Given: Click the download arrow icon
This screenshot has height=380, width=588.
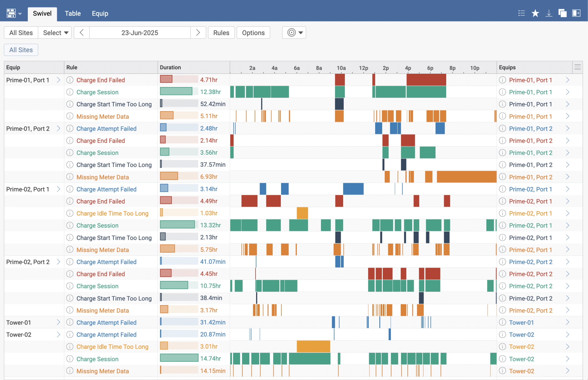Looking at the screenshot, I should click(549, 13).
